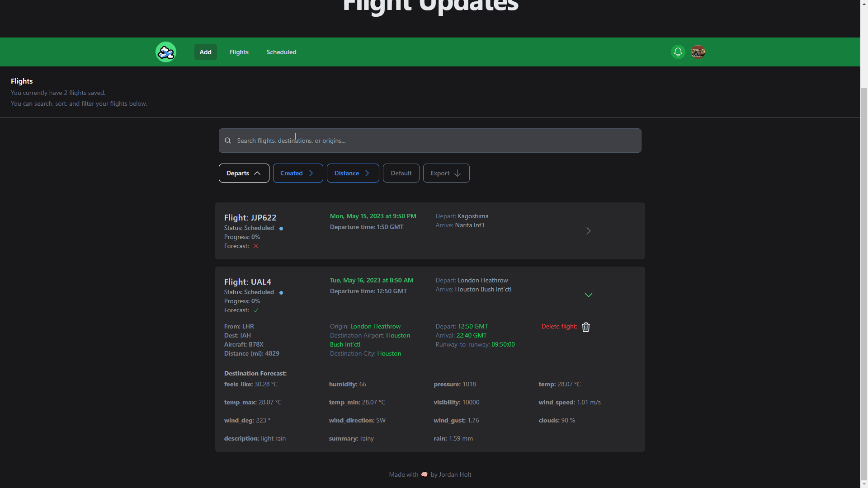The image size is (868, 488).
Task: Click the Delete flight label
Action: [x=559, y=326]
